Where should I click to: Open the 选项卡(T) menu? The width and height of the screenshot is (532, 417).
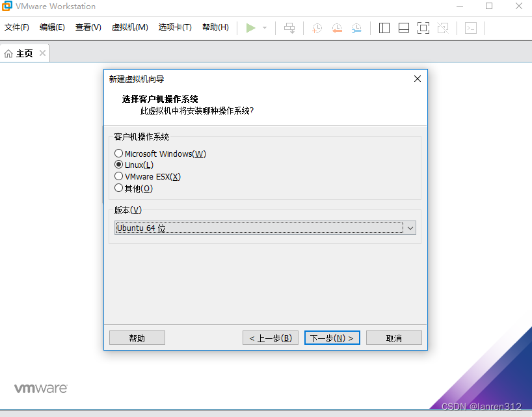point(175,27)
